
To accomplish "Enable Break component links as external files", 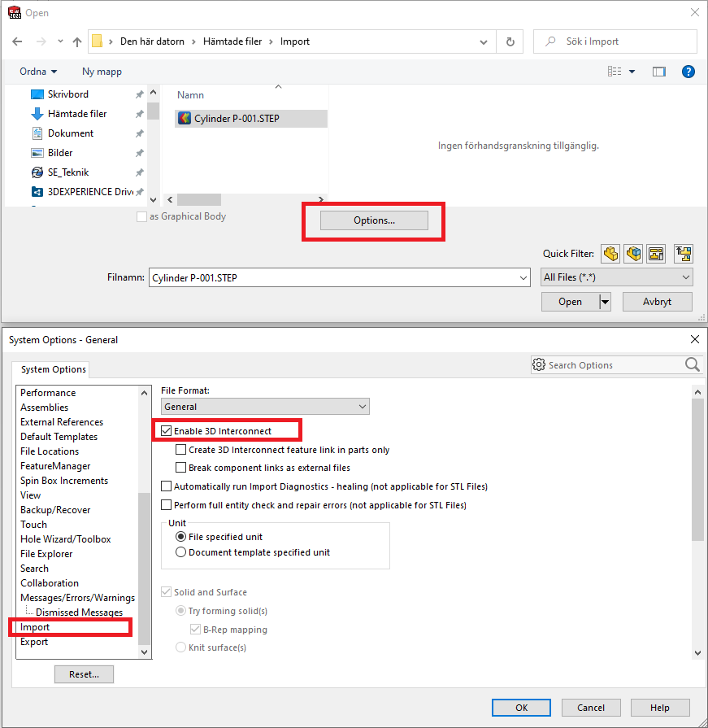I will point(181,468).
